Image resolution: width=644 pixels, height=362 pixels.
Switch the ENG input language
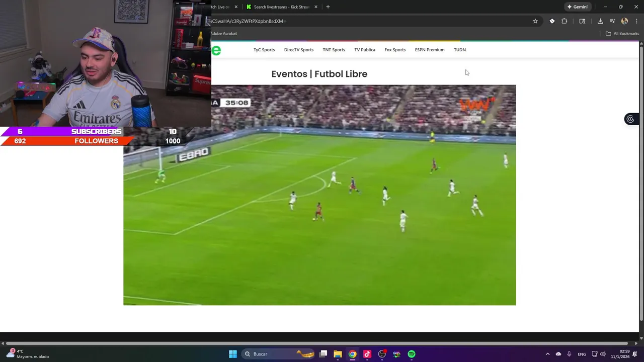click(582, 354)
